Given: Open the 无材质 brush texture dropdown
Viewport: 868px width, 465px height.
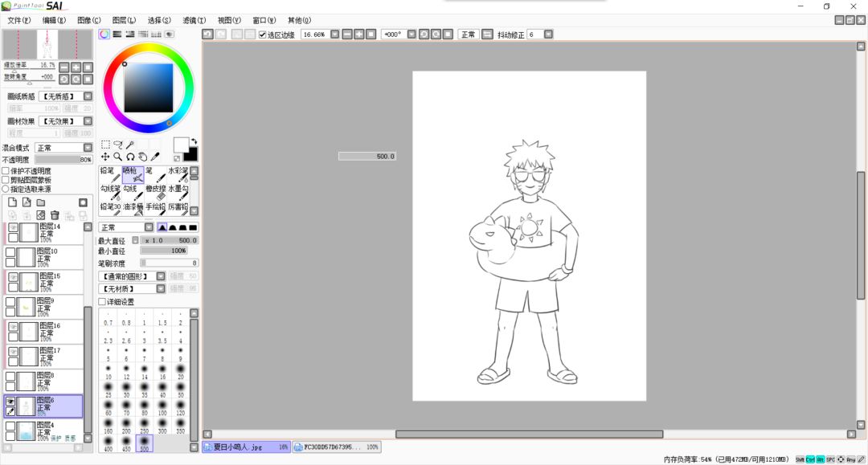Looking at the screenshot, I should point(161,288).
